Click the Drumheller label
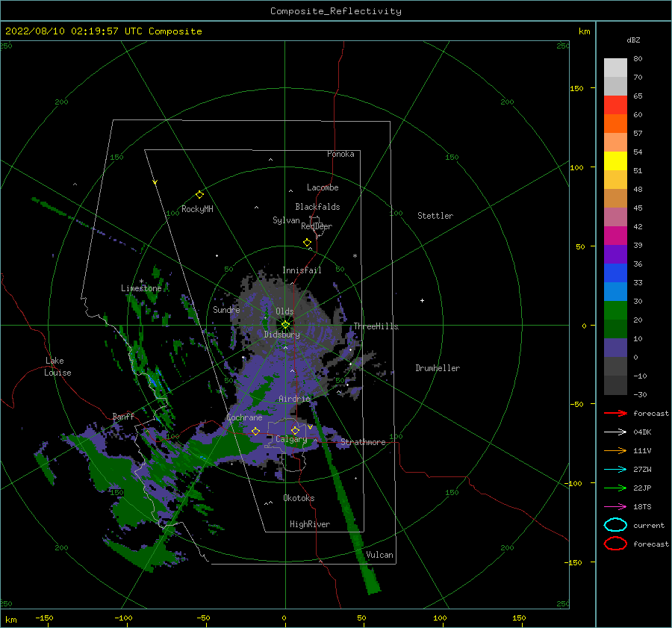 [438, 368]
